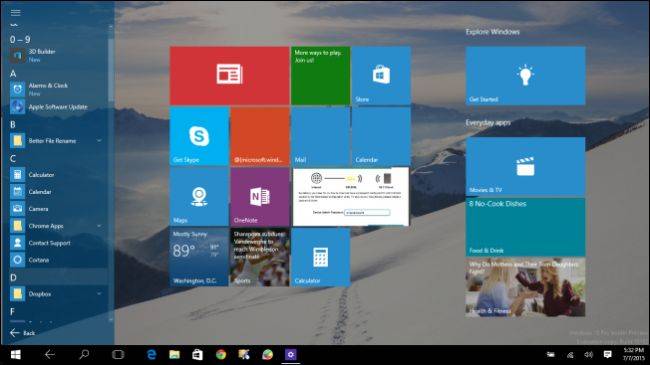The width and height of the screenshot is (650, 365).
Task: Open Settings gear app on the taskbar
Action: (x=291, y=355)
